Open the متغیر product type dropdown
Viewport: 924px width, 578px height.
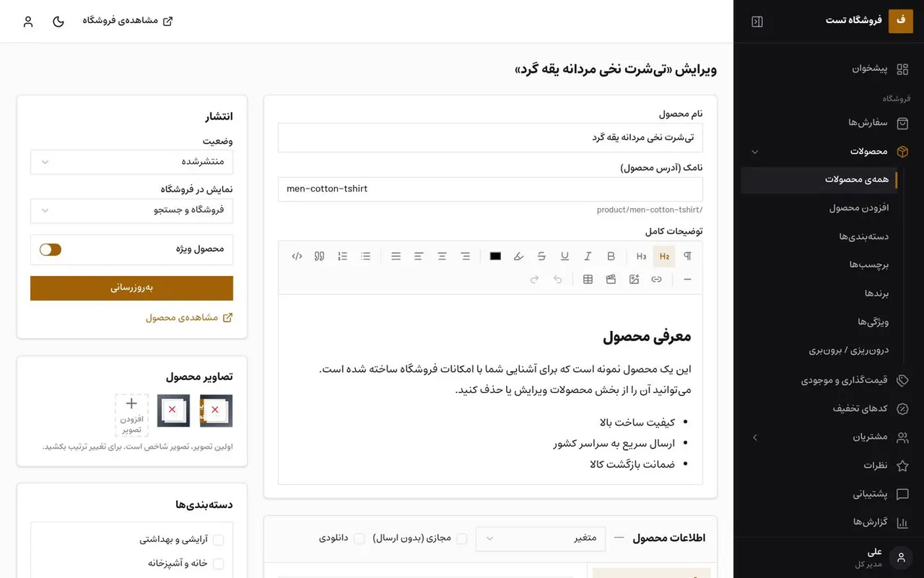click(541, 538)
